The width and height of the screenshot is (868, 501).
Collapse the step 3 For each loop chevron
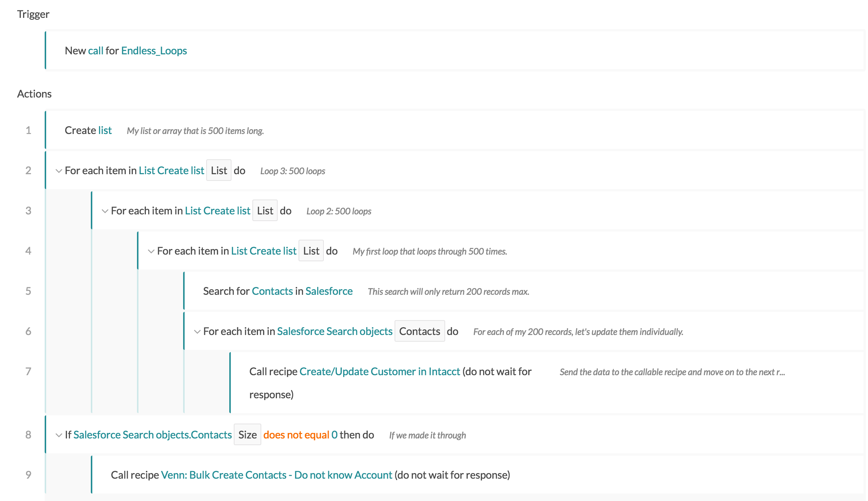pos(105,211)
